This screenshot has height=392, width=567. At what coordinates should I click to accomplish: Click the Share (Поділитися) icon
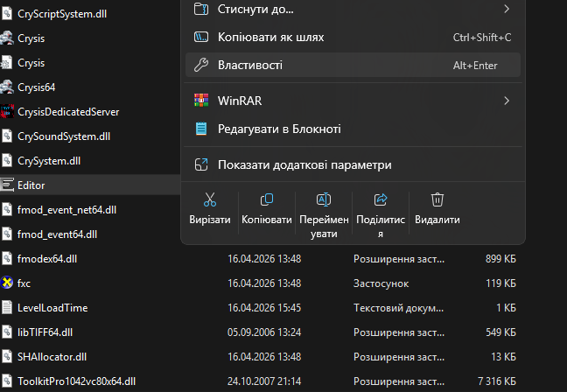381,199
